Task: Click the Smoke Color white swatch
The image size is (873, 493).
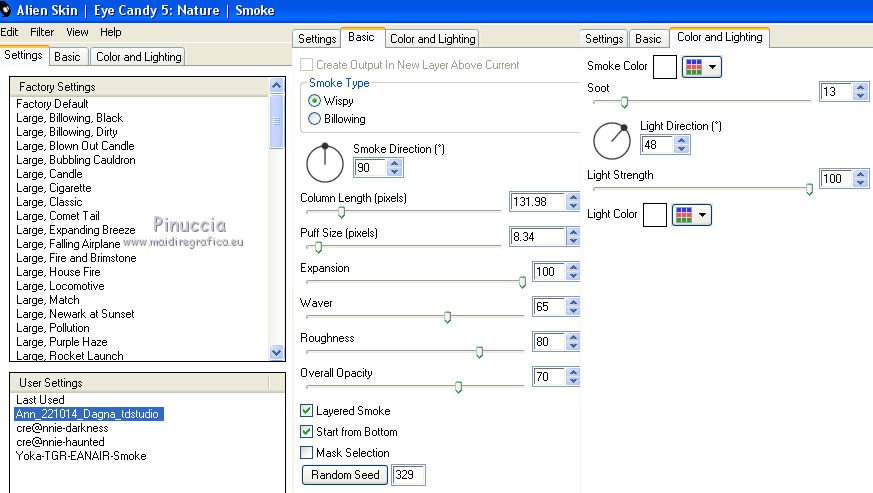Action: point(665,68)
